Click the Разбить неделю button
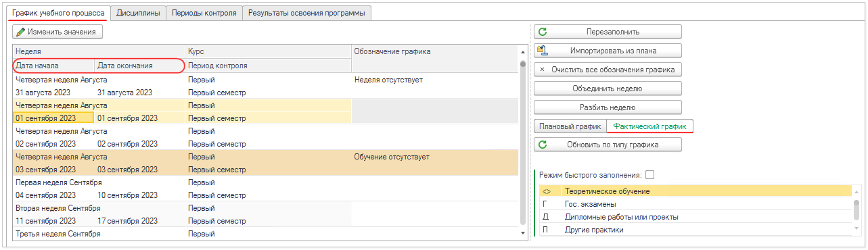868x250 pixels. 608,107
